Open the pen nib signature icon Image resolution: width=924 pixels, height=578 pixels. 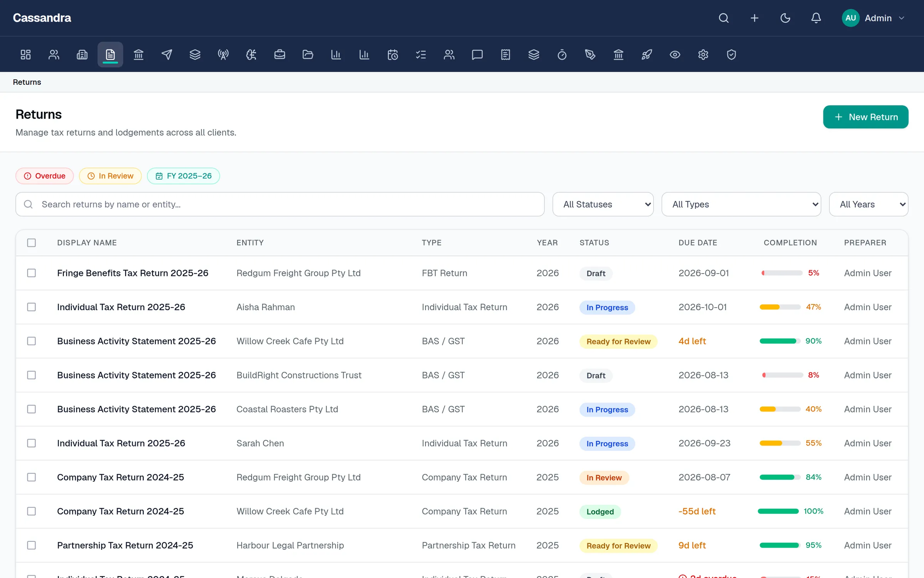point(590,55)
